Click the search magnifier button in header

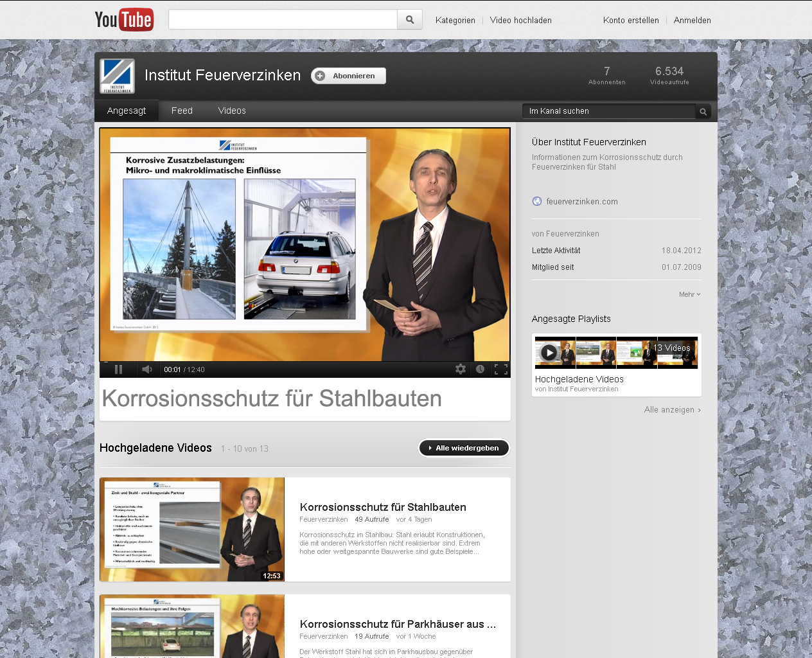410,20
